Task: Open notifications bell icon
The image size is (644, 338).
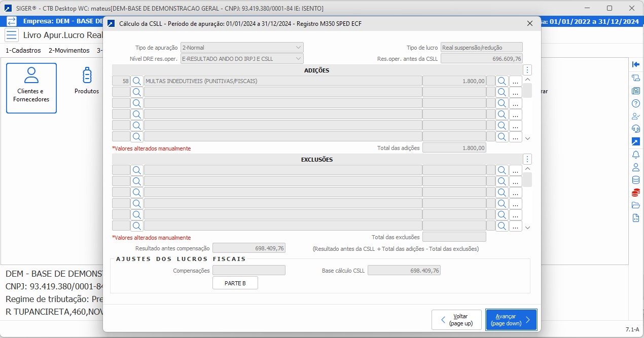Action: tap(636, 155)
